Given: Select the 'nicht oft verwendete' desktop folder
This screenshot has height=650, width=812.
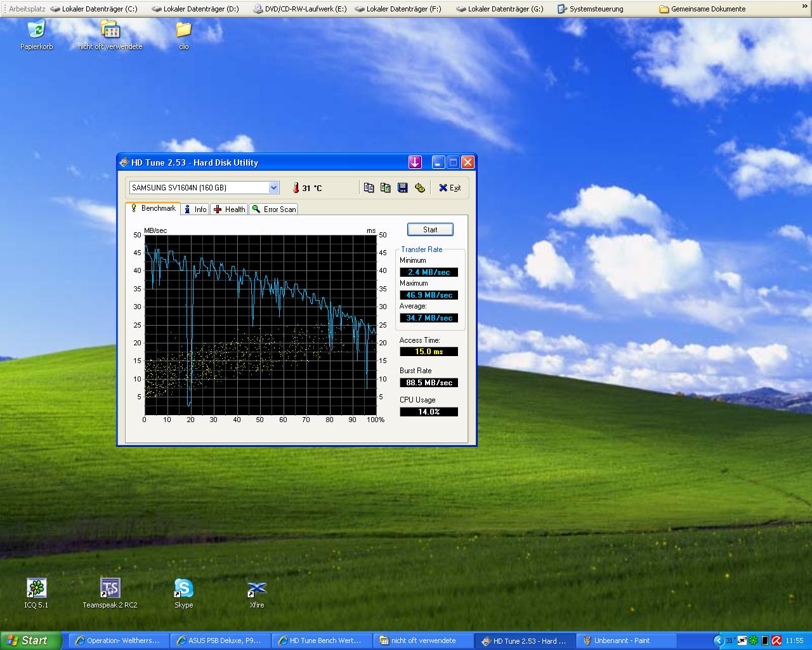Looking at the screenshot, I should (x=110, y=34).
